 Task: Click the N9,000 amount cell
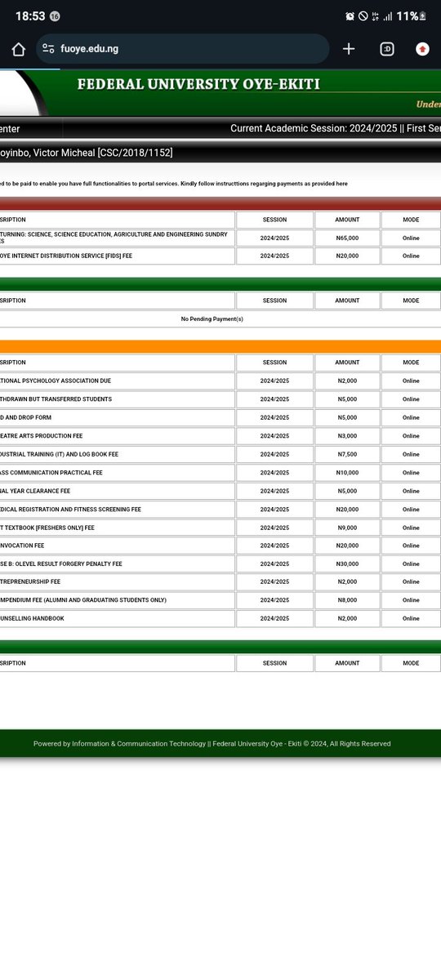click(347, 528)
